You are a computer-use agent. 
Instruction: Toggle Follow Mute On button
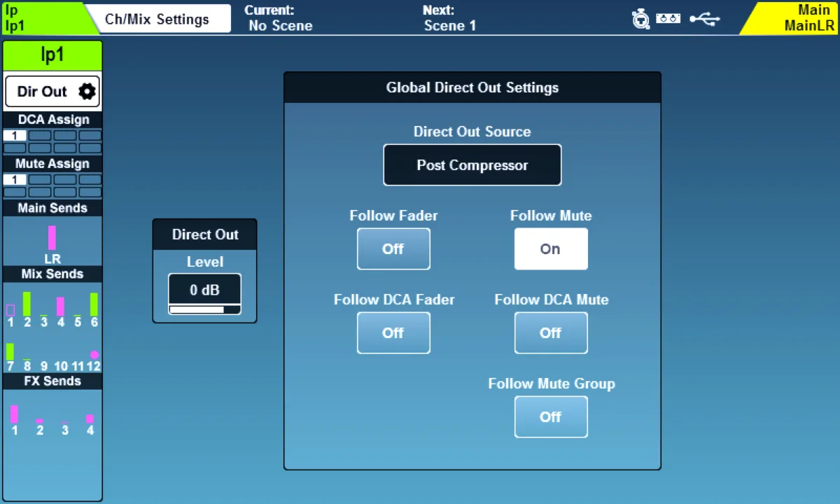click(x=551, y=248)
